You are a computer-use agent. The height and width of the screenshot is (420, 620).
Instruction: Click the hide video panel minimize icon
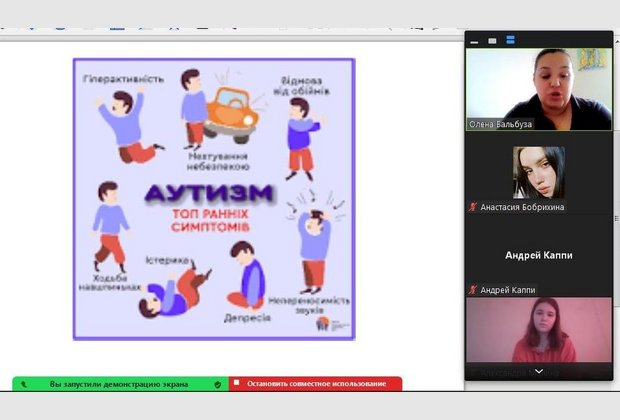[x=475, y=41]
